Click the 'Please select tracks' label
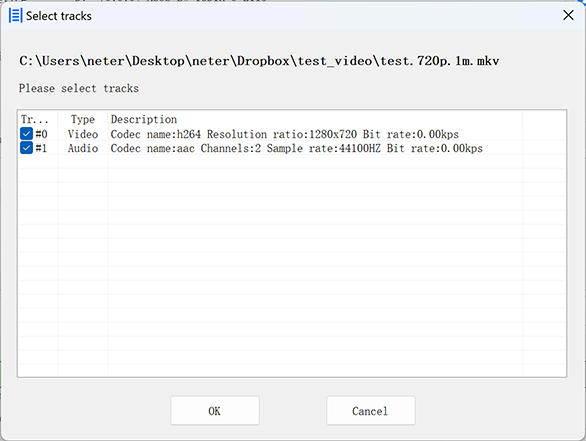 [x=79, y=88]
